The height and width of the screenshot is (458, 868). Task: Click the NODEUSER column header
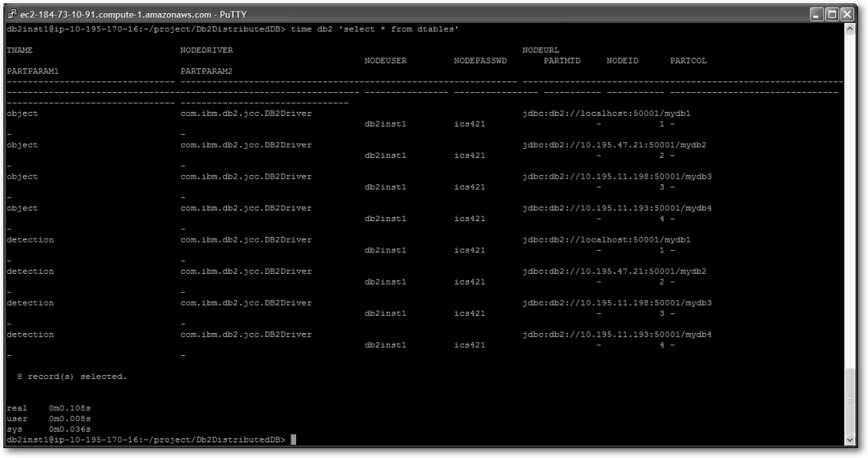point(385,60)
